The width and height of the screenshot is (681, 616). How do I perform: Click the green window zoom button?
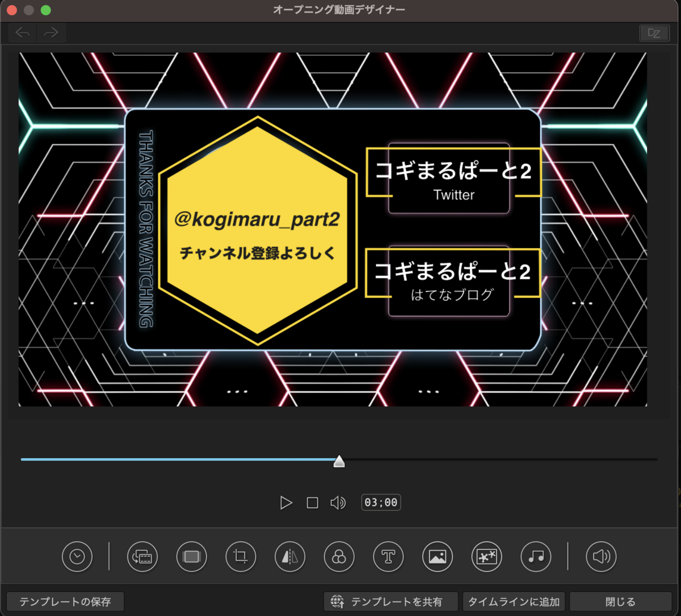tap(46, 10)
